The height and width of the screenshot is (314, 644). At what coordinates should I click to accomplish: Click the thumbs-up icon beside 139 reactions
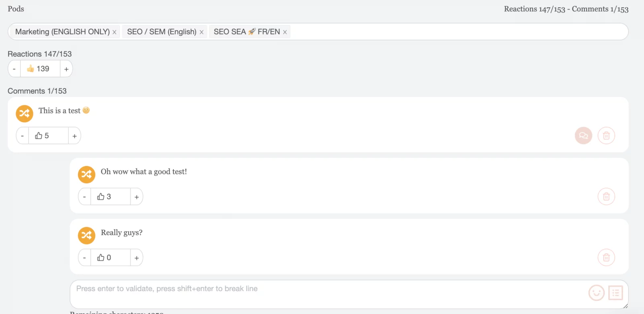tap(30, 68)
